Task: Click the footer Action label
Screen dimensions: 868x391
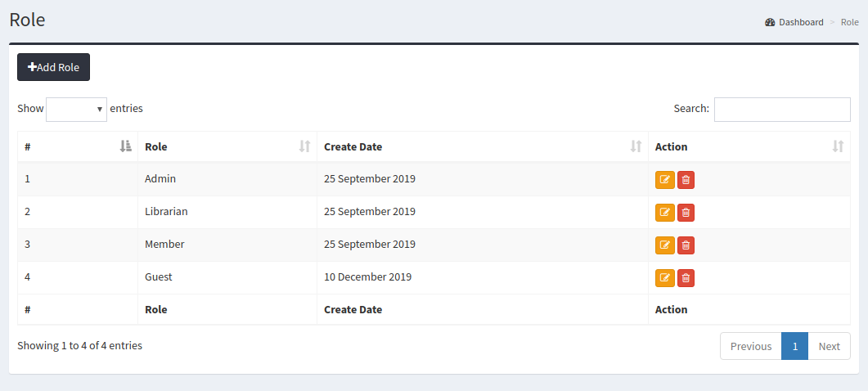Action: pyautogui.click(x=671, y=309)
